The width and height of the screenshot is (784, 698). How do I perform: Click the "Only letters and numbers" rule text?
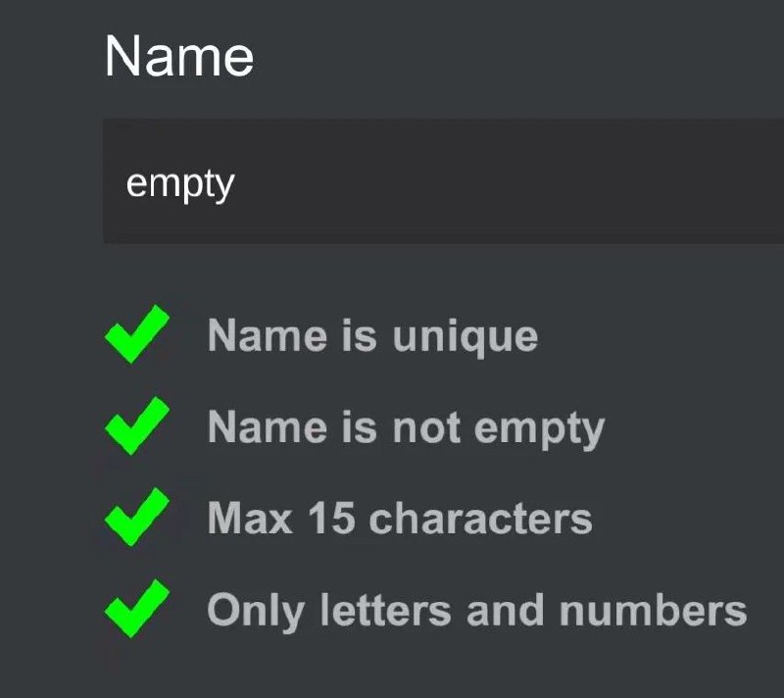point(476,610)
